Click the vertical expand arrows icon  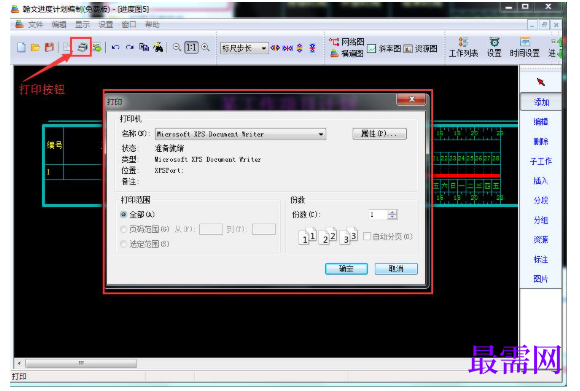pos(300,48)
